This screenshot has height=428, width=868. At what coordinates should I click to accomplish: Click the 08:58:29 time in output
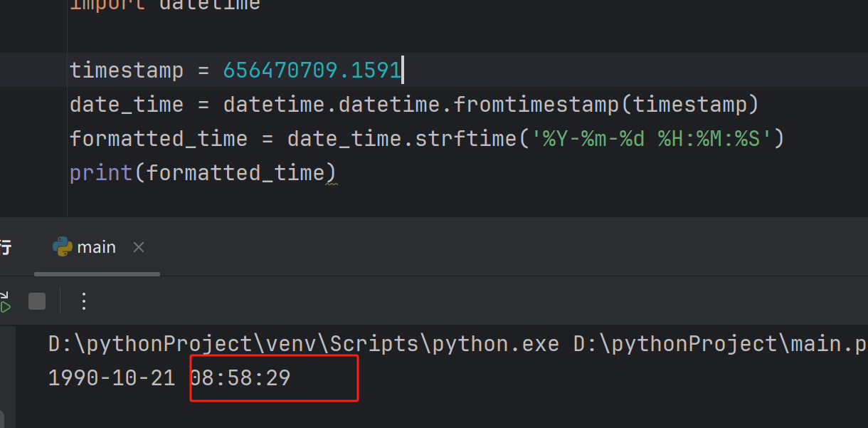point(240,377)
